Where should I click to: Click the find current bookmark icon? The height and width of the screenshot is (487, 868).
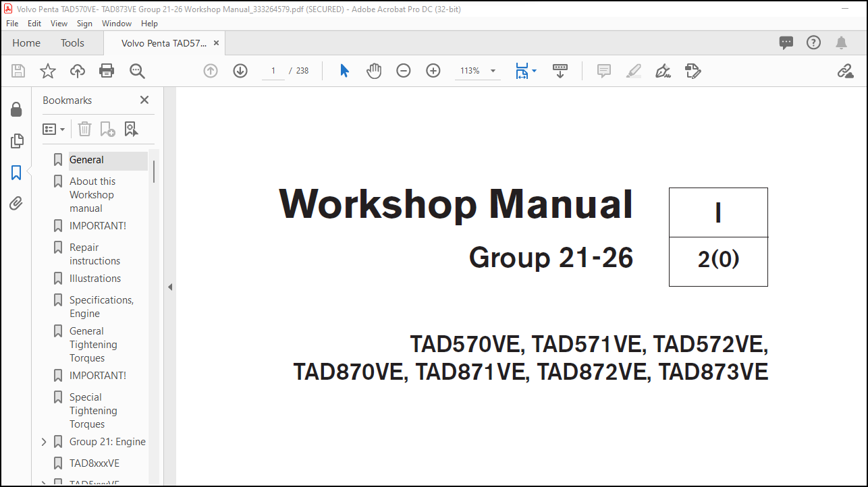click(131, 129)
